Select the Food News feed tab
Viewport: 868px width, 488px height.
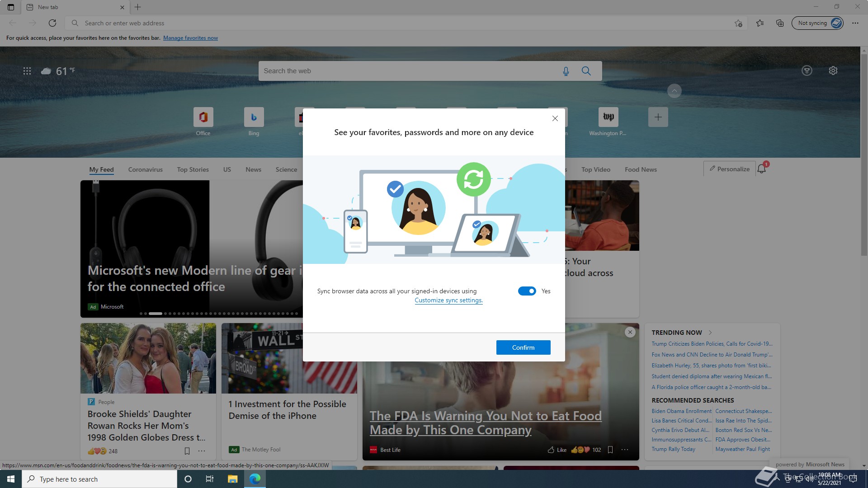tap(641, 169)
